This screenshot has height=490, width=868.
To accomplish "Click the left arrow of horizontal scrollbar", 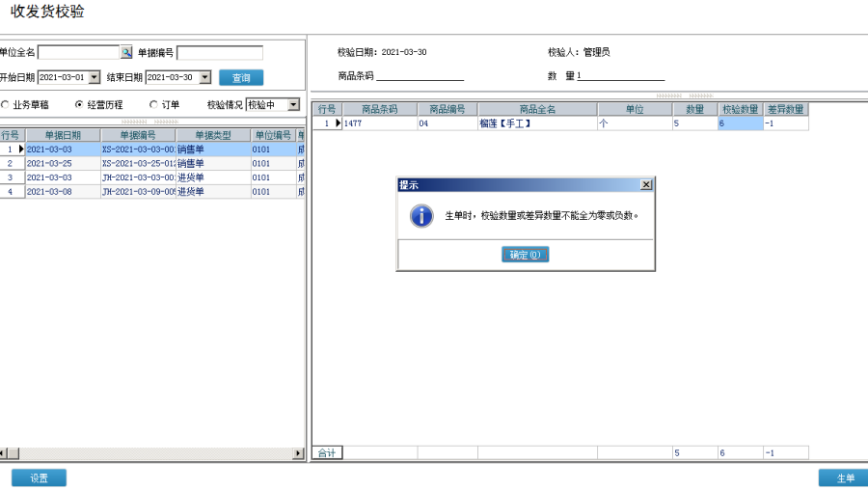I will coord(3,453).
